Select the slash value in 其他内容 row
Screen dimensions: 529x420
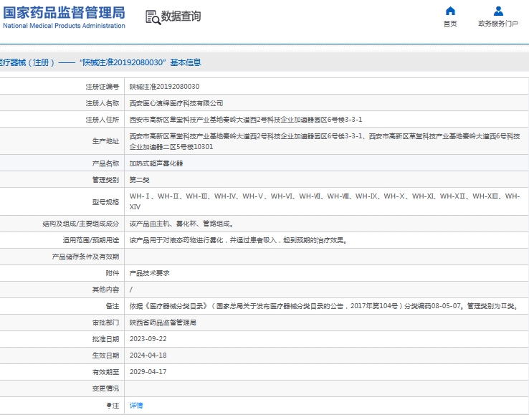[131, 290]
